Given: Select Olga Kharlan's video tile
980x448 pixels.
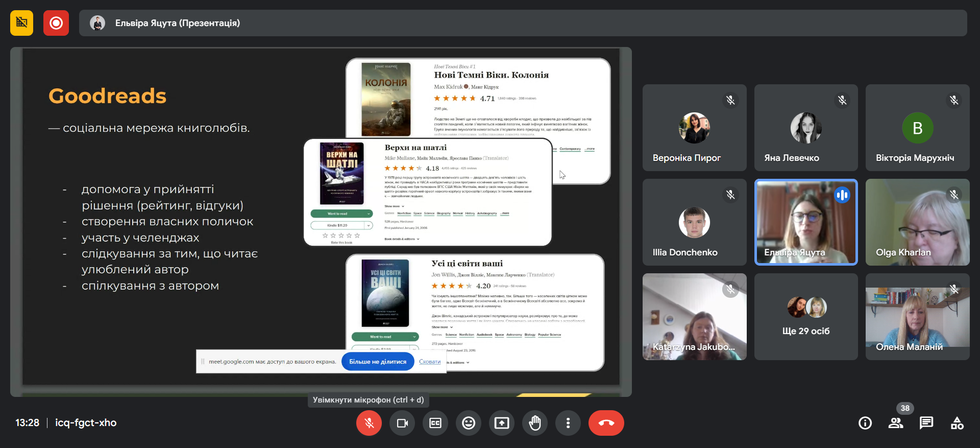Looking at the screenshot, I should pos(917,222).
